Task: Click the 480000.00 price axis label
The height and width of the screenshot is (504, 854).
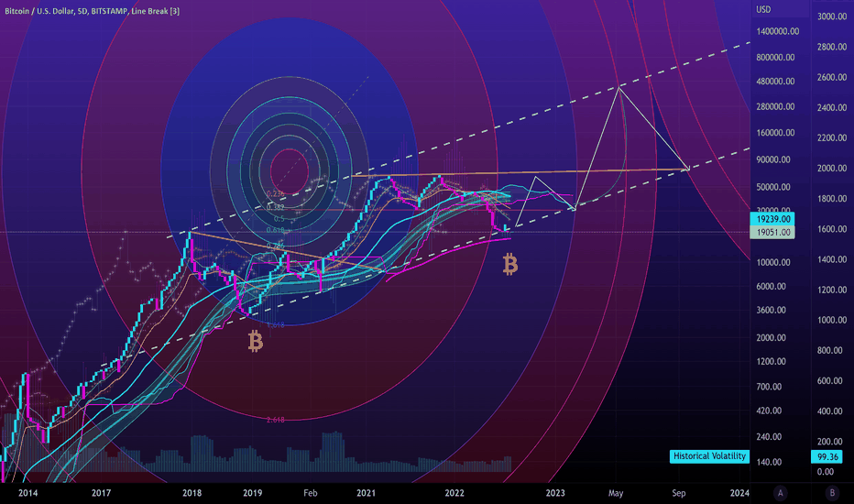Action: [x=775, y=82]
